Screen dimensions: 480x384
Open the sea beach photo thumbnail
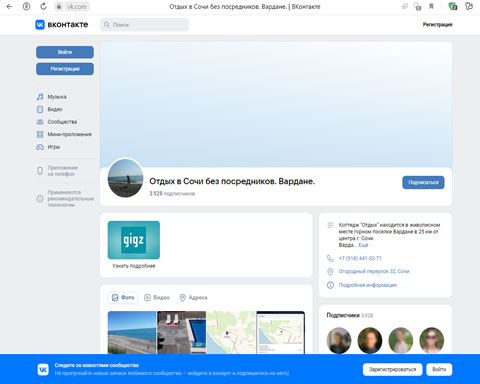point(132,332)
